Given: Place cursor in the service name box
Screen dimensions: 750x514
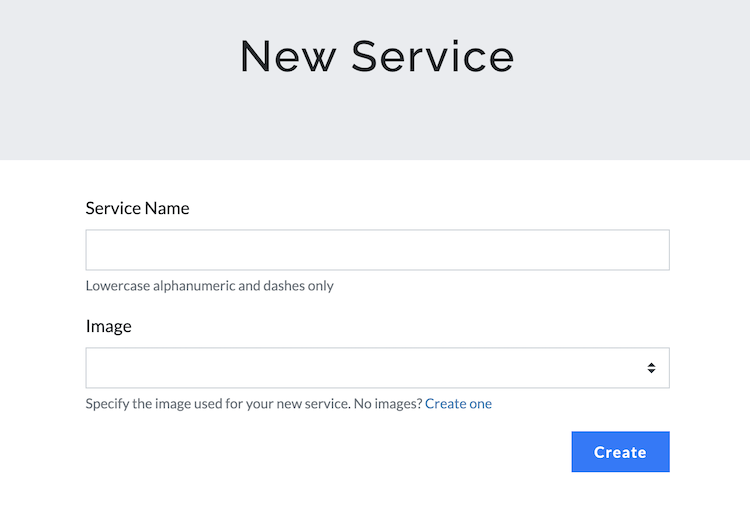Looking at the screenshot, I should [377, 250].
